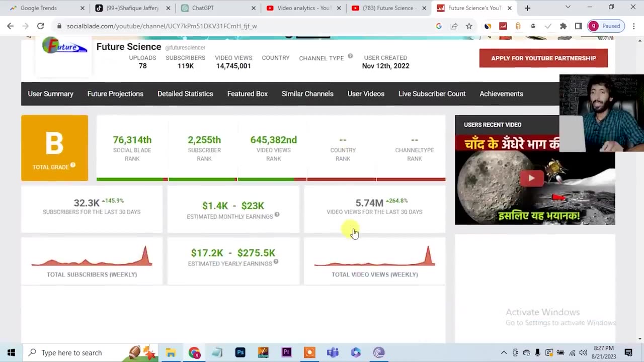Click the Nov 12th, 2022 created date

385,66
